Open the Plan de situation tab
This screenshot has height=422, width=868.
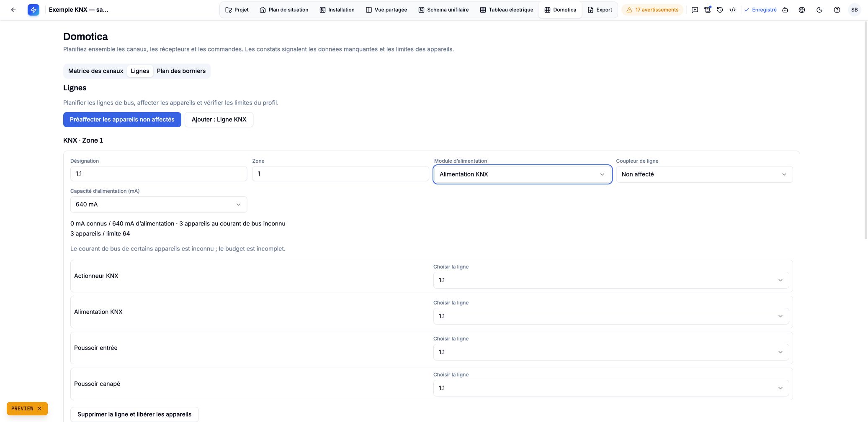(284, 10)
